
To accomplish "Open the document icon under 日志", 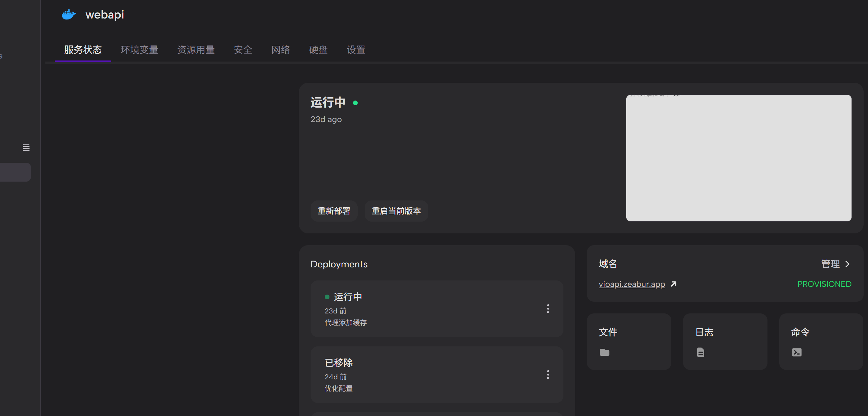I will click(701, 352).
